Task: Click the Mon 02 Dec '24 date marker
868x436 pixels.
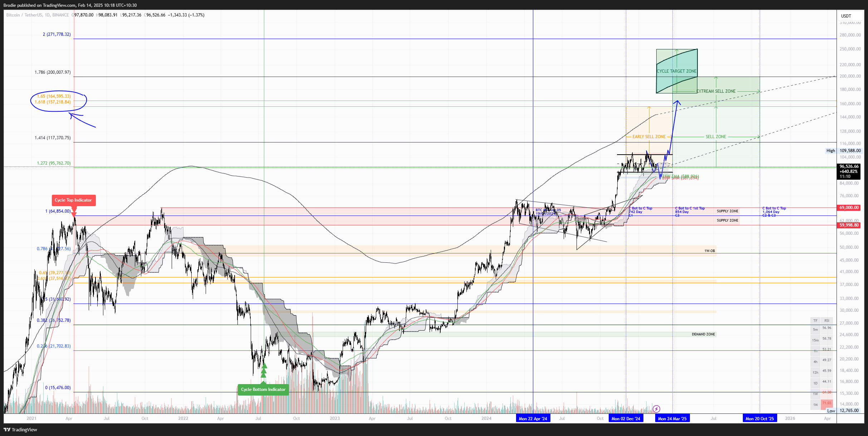Action: click(x=626, y=418)
